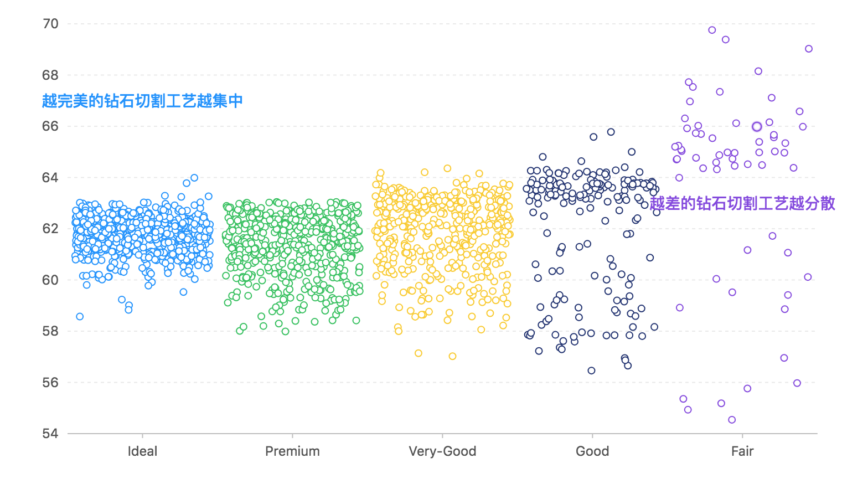Click the lowest purple Fair point near 54.5
Image resolution: width=868 pixels, height=494 pixels.
(732, 420)
